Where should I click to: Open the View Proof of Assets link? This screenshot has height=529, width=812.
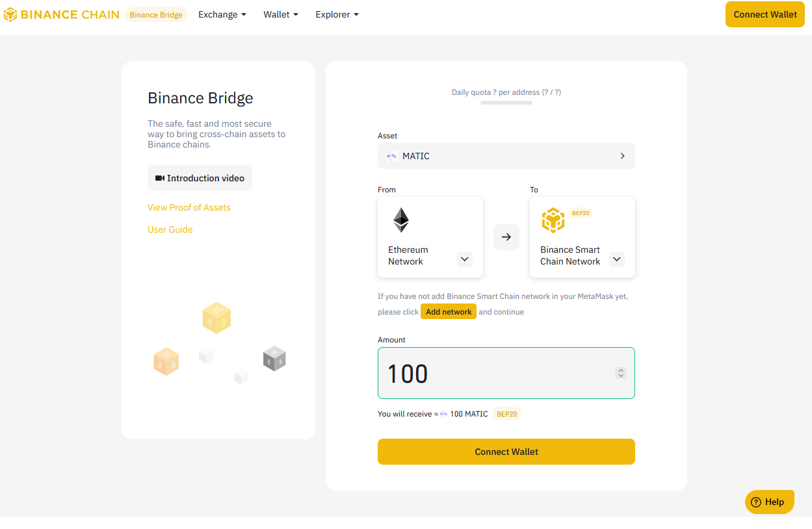tap(189, 207)
